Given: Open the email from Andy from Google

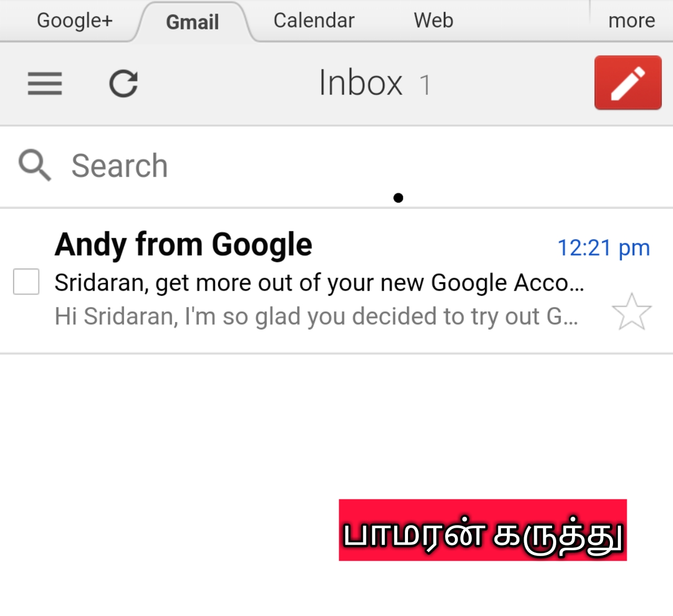Looking at the screenshot, I should pyautogui.click(x=336, y=281).
